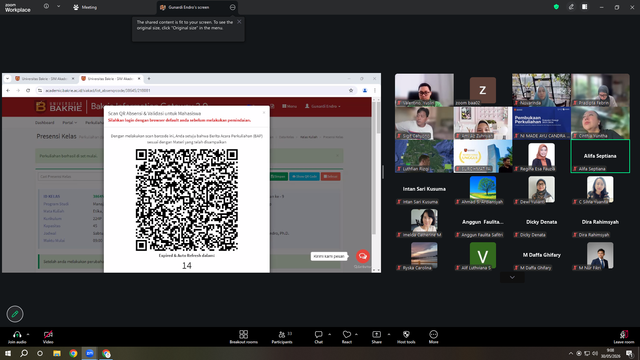The image size is (640, 360).
Task: Open the Windows Start menu
Action: [x=7, y=353]
